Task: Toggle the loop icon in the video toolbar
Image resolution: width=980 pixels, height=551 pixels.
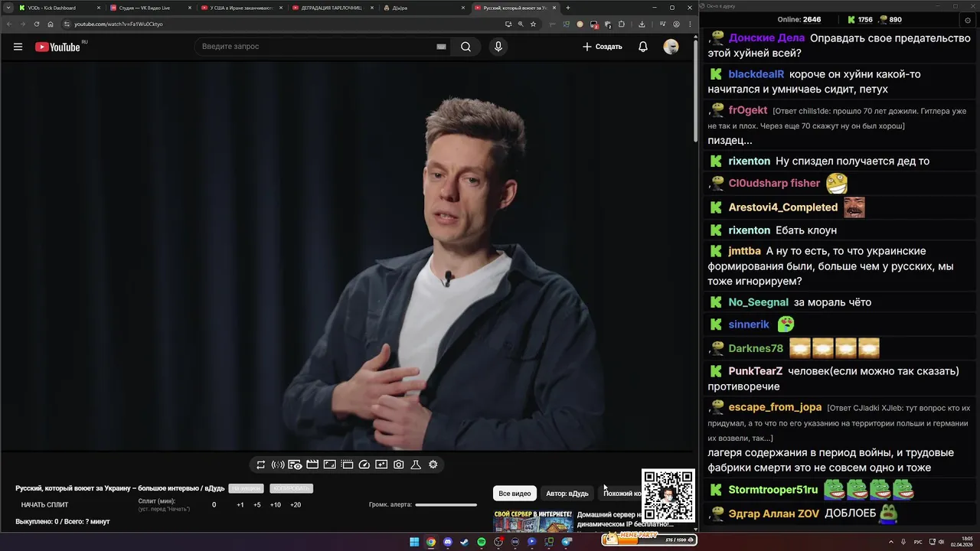Action: click(x=260, y=465)
